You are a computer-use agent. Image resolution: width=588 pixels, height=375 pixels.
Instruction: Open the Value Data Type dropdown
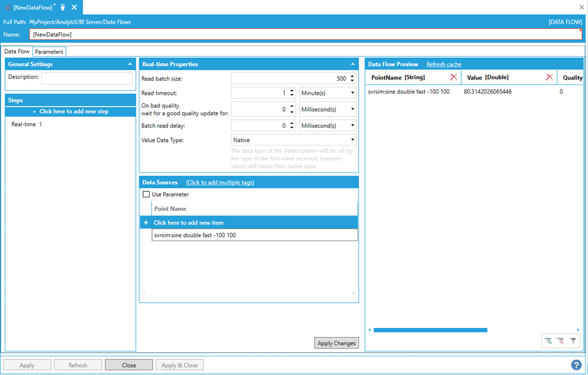tap(294, 140)
